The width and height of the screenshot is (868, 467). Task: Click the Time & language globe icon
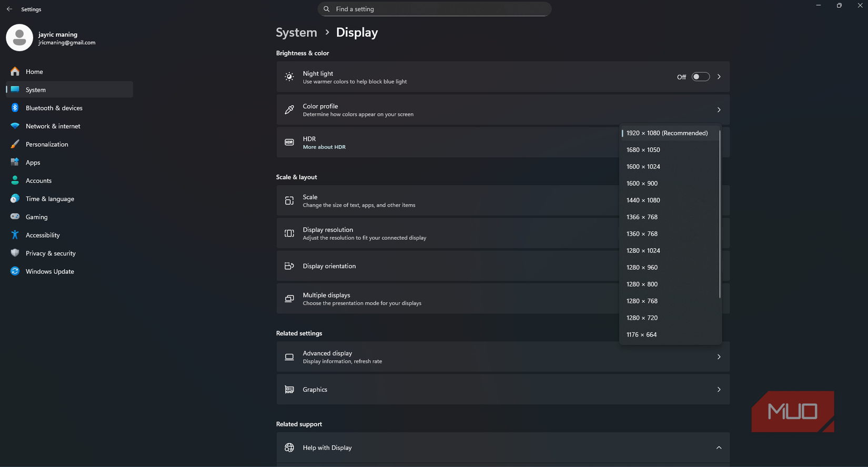pos(15,198)
